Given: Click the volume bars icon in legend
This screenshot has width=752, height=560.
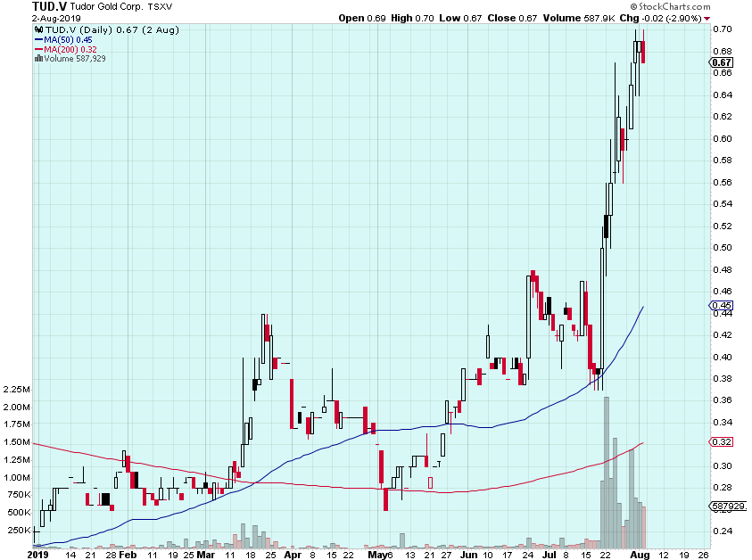Looking at the screenshot, I should click(x=37, y=59).
